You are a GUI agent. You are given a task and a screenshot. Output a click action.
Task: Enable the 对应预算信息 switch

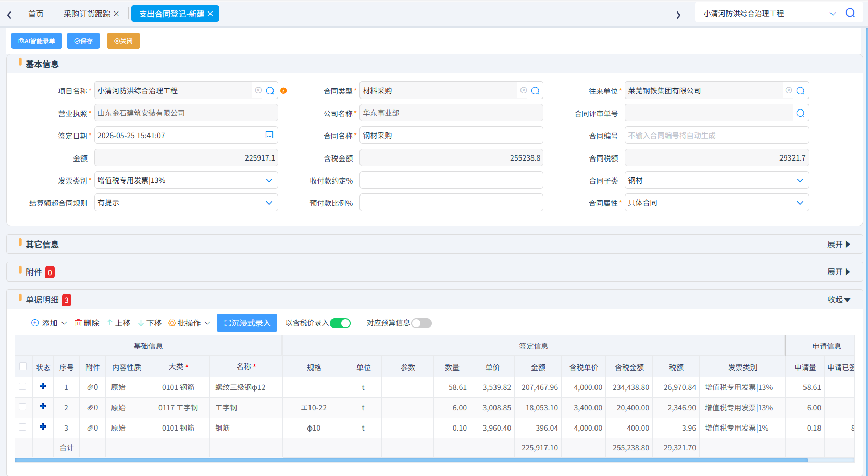click(x=421, y=323)
